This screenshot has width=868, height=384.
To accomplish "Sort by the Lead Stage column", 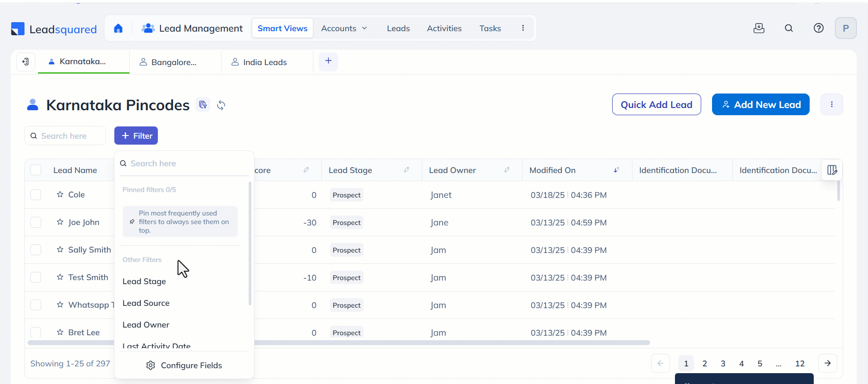I will 406,170.
